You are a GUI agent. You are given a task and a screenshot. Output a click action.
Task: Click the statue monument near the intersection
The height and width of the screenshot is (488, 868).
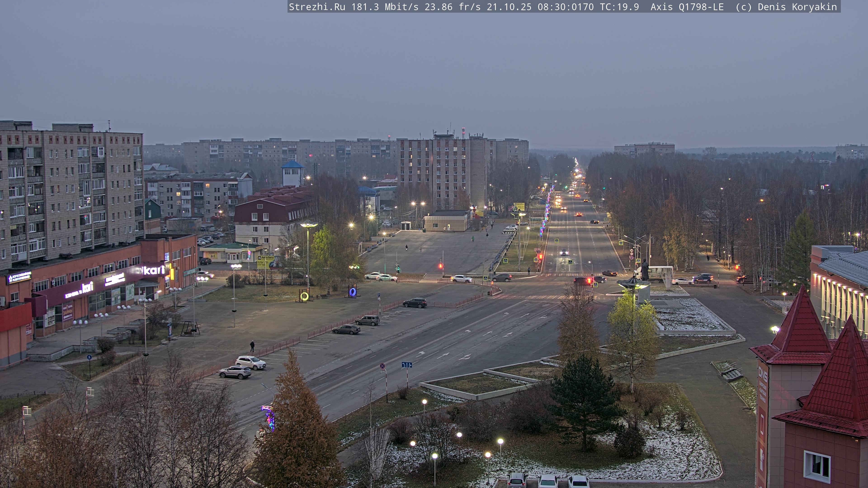pos(645,270)
